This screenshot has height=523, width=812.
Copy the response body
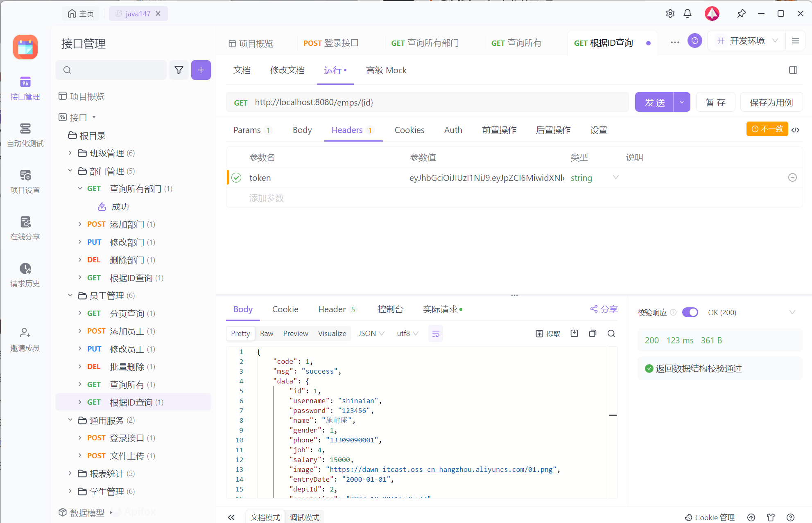click(593, 334)
